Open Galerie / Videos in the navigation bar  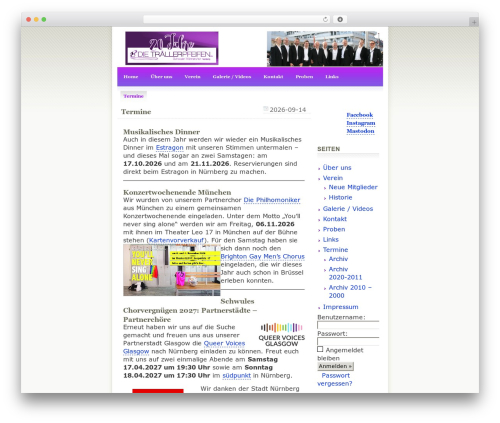pos(232,77)
